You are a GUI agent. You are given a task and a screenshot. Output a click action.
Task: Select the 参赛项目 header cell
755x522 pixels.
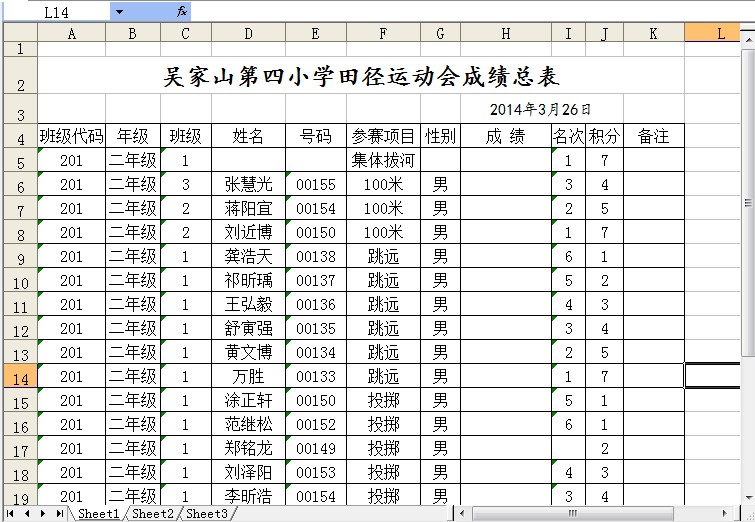pos(383,136)
